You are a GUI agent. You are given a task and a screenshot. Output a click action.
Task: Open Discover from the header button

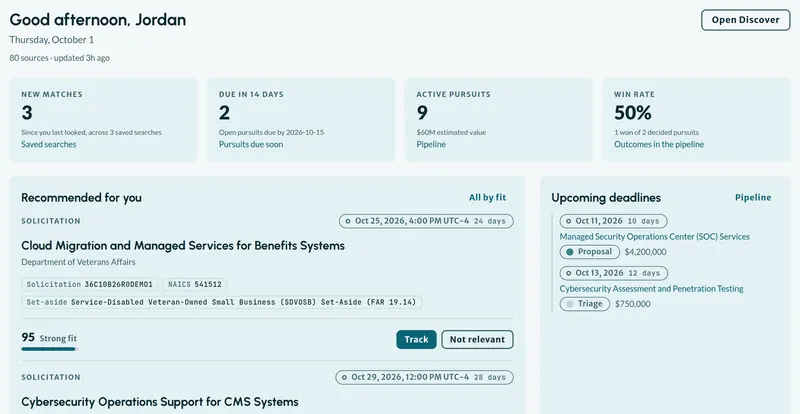point(745,20)
